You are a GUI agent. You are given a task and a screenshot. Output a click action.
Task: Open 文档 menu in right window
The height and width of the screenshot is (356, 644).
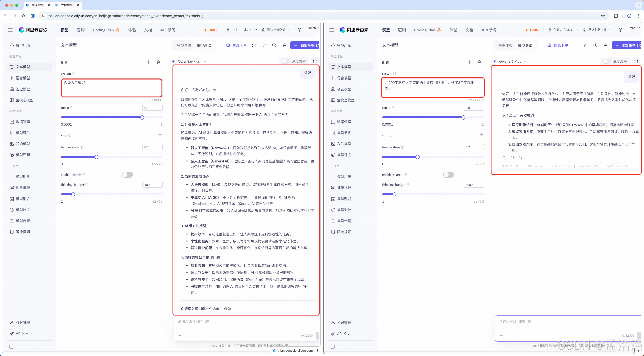click(x=469, y=30)
